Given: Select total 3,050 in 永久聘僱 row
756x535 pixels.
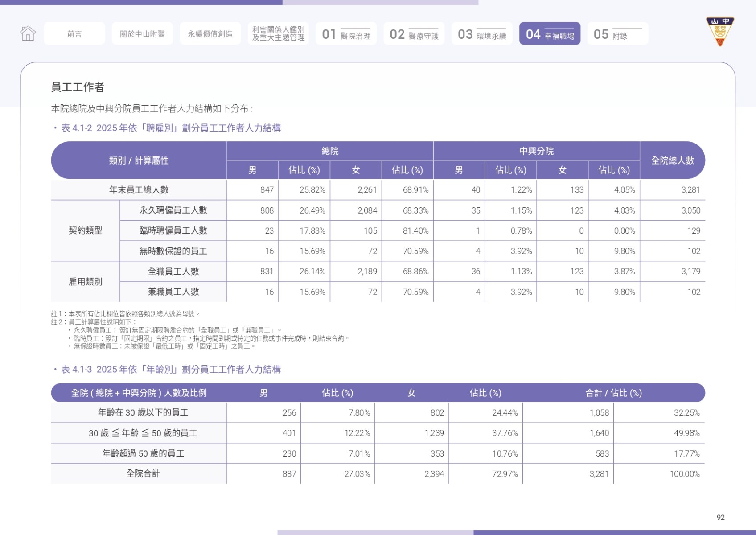Looking at the screenshot, I should pos(690,210).
